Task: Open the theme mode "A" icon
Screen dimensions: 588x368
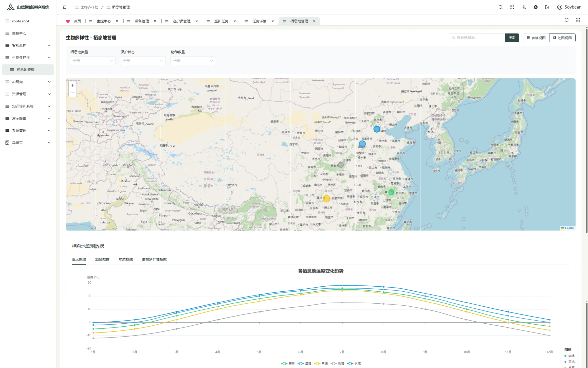Action: pyautogui.click(x=536, y=7)
